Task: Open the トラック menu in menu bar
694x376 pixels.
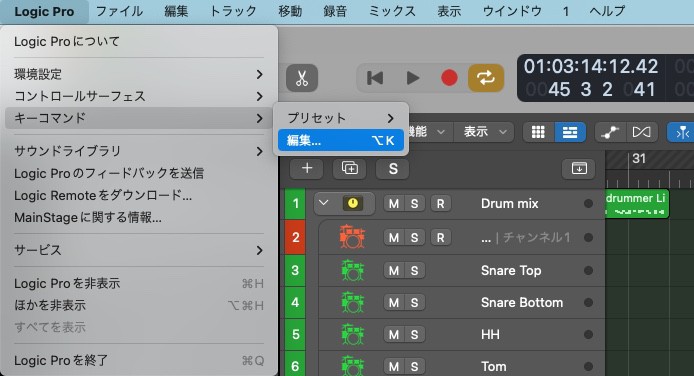Action: point(233,11)
